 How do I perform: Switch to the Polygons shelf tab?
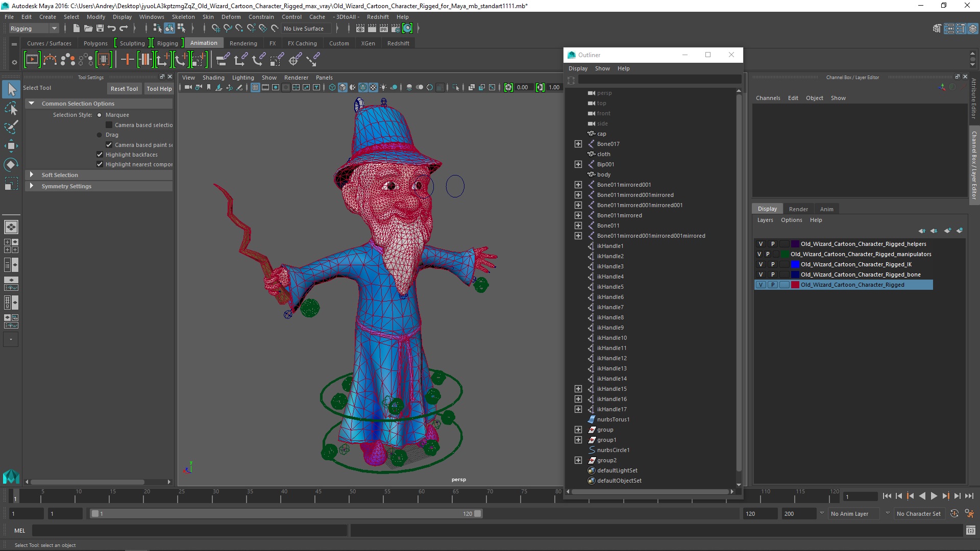click(x=95, y=43)
